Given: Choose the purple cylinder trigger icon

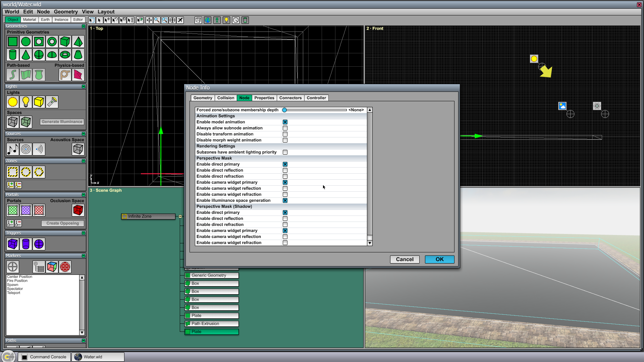Looking at the screenshot, I should point(26,244).
